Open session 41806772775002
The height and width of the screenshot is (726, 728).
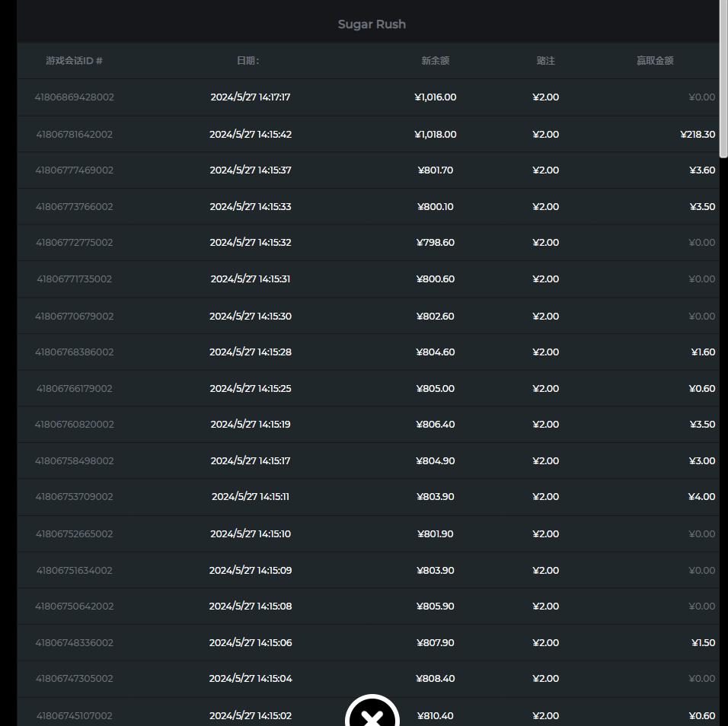(x=75, y=243)
